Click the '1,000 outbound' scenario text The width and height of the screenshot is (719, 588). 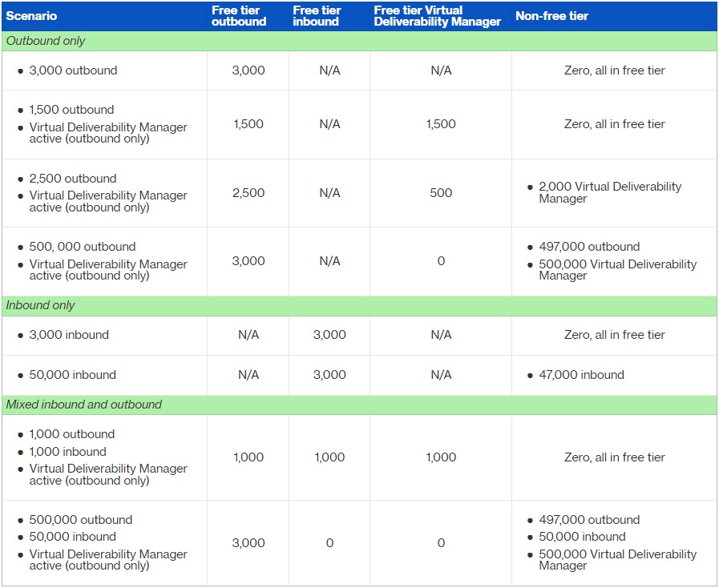click(72, 434)
